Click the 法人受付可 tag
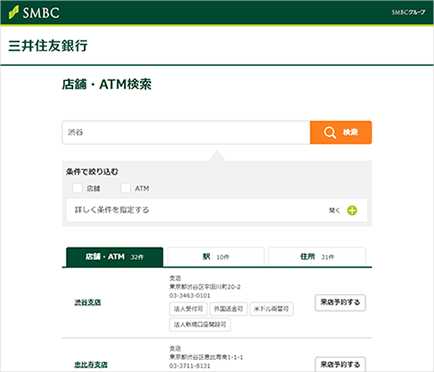 [x=188, y=309]
